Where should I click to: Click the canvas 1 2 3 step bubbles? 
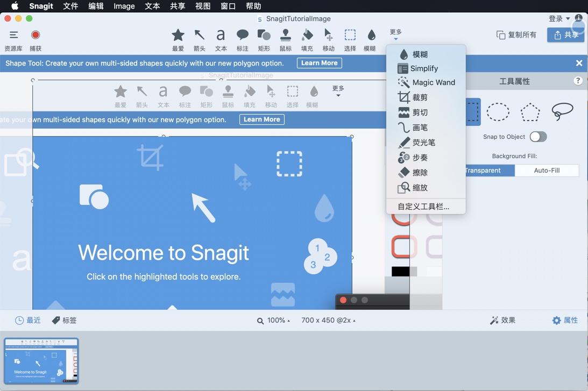tap(320, 256)
